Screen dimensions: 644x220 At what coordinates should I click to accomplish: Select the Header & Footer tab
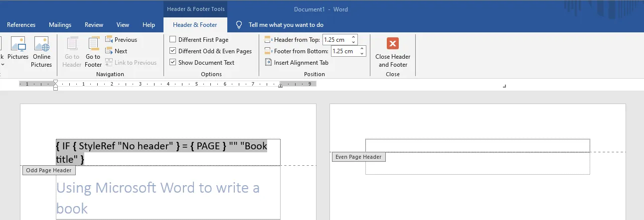[x=195, y=25]
